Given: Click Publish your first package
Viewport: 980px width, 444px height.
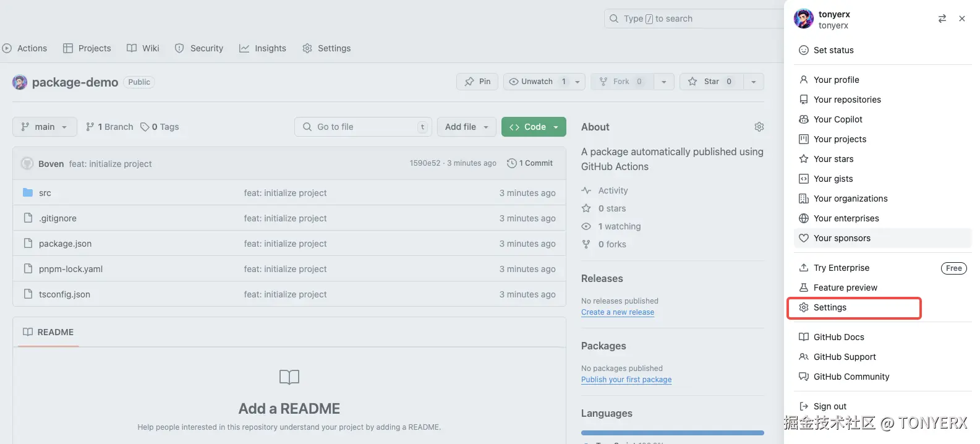Looking at the screenshot, I should [626, 380].
